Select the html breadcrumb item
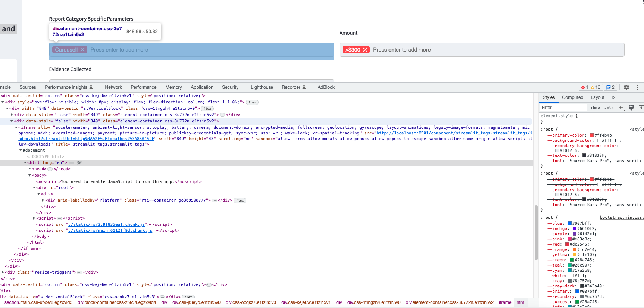The height and width of the screenshot is (308, 644). [521, 302]
